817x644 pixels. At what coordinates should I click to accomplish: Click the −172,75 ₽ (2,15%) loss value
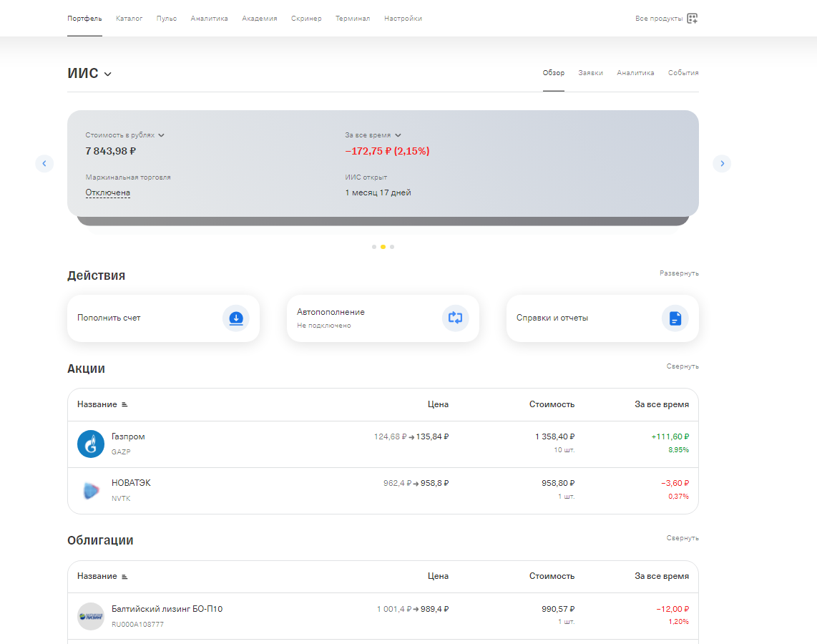point(387,151)
